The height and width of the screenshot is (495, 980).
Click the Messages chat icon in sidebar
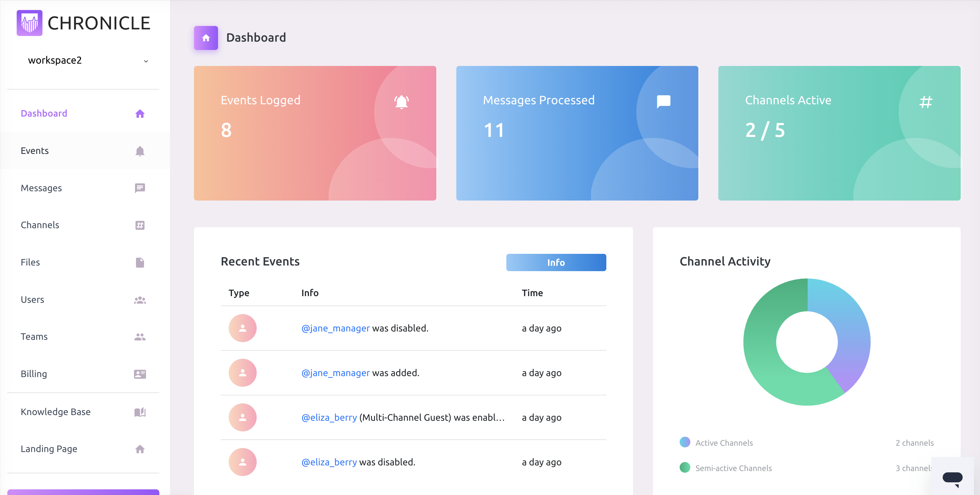pyautogui.click(x=140, y=188)
